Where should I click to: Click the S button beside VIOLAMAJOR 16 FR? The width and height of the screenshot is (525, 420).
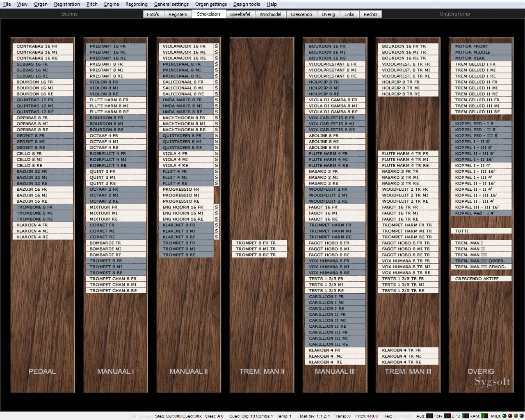pos(217,46)
